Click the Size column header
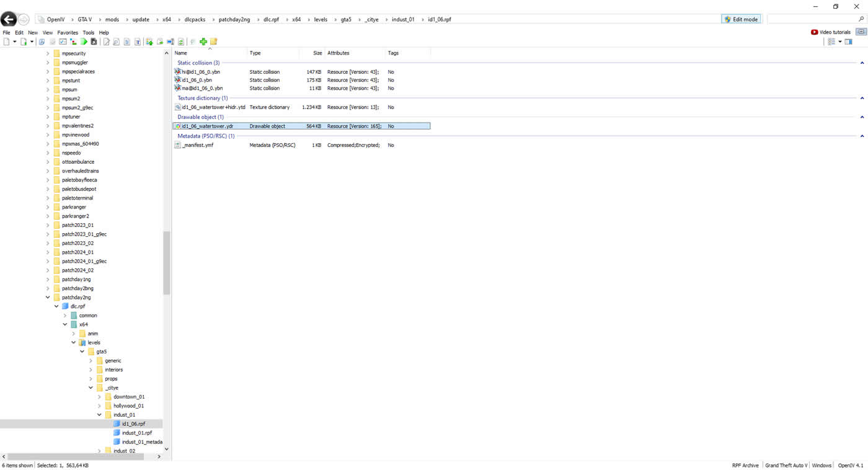This screenshot has width=868, height=470. pyautogui.click(x=317, y=53)
